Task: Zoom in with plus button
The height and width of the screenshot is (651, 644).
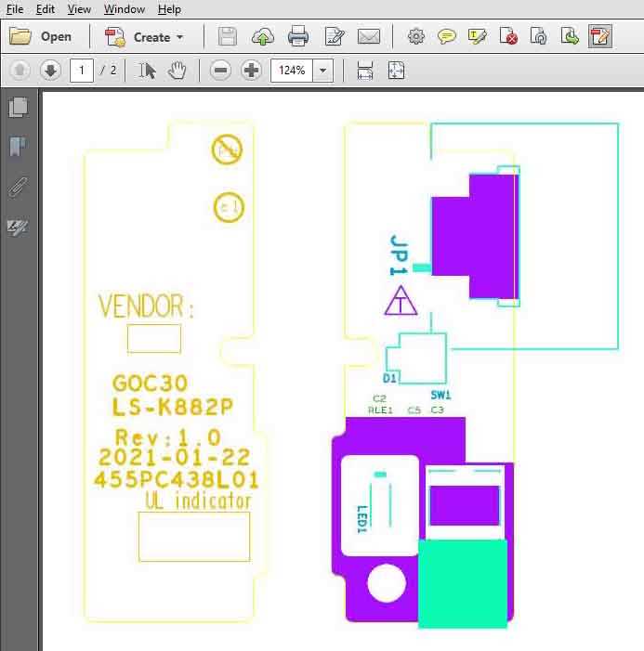Action: point(251,71)
